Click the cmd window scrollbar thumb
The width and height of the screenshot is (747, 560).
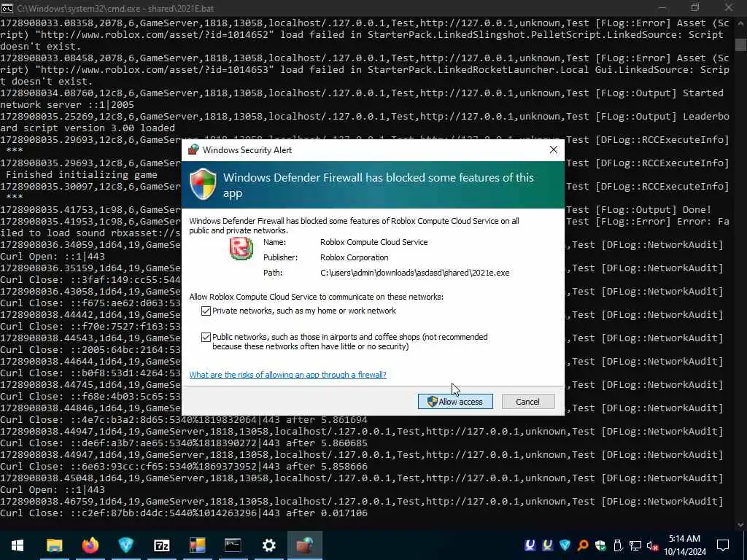[740, 44]
